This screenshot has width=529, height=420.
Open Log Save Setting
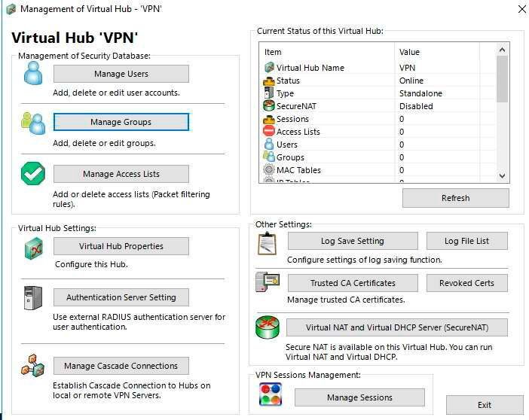pos(353,241)
